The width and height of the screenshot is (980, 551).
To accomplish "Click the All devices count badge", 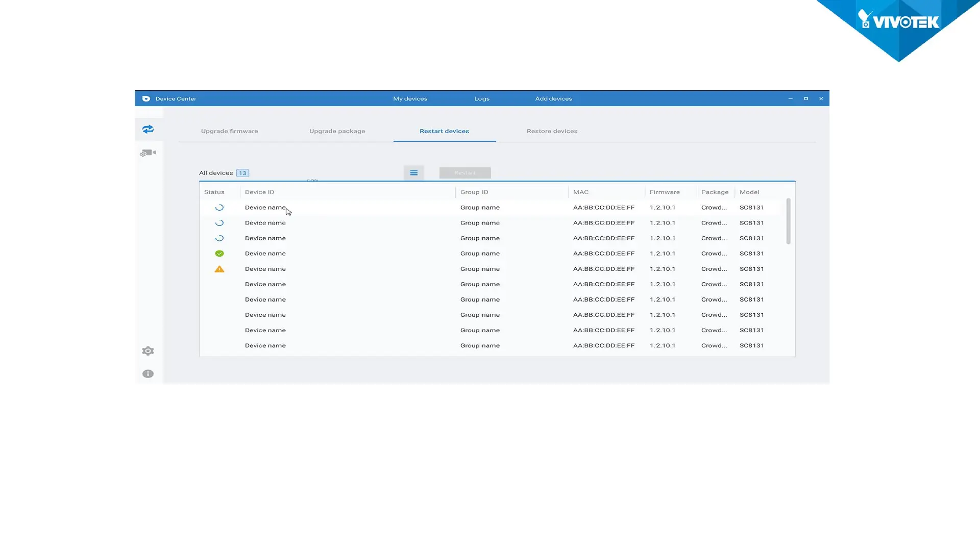I will (243, 173).
